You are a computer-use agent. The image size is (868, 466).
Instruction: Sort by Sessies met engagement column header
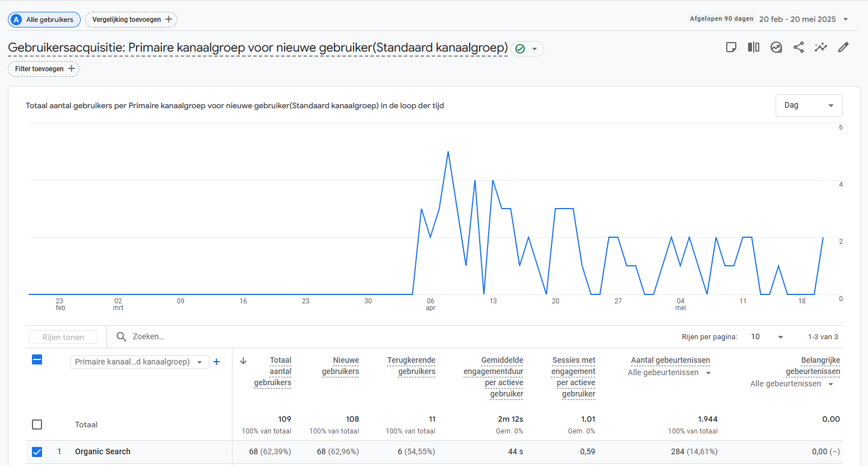click(573, 377)
